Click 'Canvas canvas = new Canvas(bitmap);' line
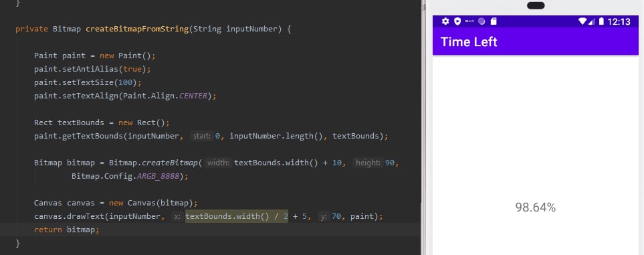This screenshot has height=255, width=644. pos(116,203)
